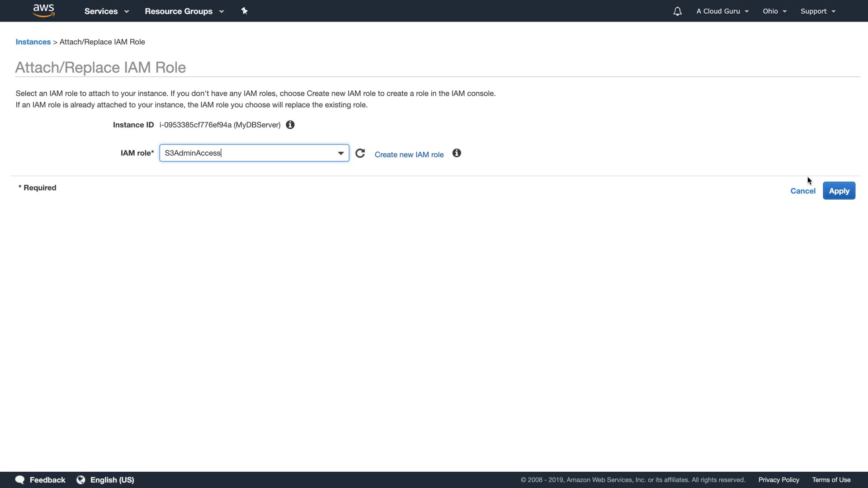The image size is (868, 488).
Task: Click info icon next to Create new IAM role
Action: click(x=457, y=153)
